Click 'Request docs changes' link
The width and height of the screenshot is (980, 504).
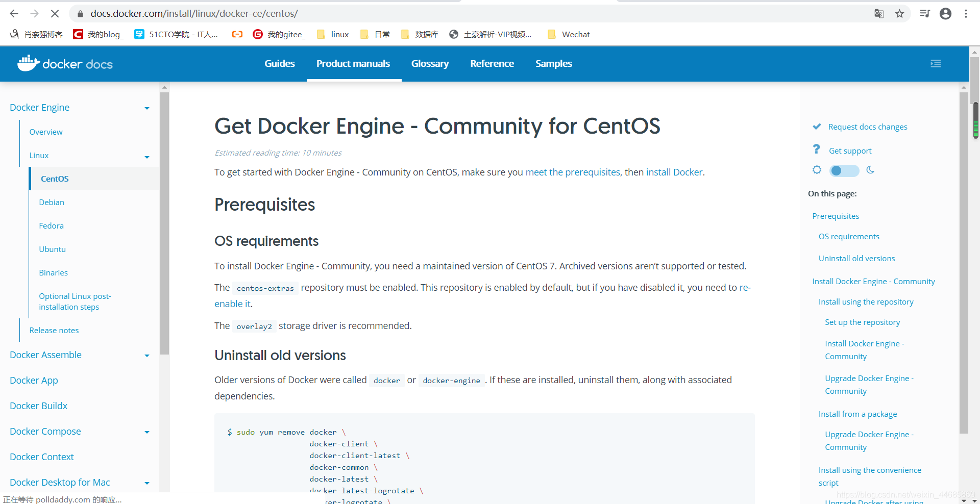pos(868,127)
